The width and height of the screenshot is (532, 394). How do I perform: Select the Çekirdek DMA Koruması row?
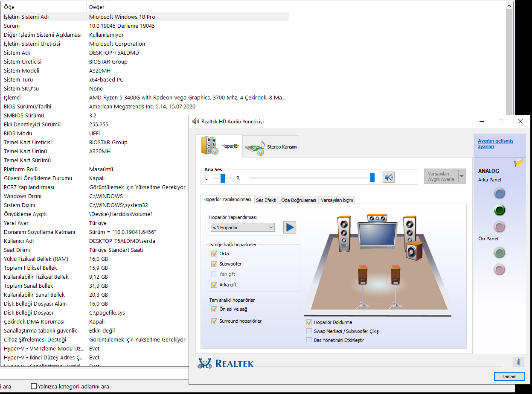(94, 321)
